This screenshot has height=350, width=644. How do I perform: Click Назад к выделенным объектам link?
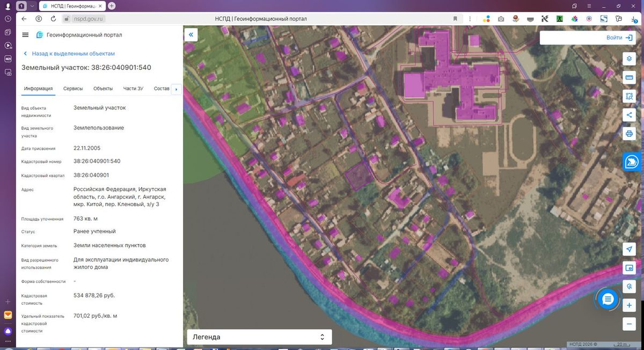tap(73, 54)
